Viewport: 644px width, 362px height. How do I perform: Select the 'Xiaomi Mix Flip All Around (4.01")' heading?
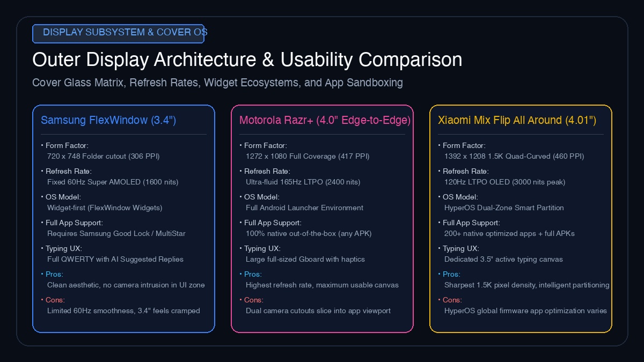click(x=517, y=120)
